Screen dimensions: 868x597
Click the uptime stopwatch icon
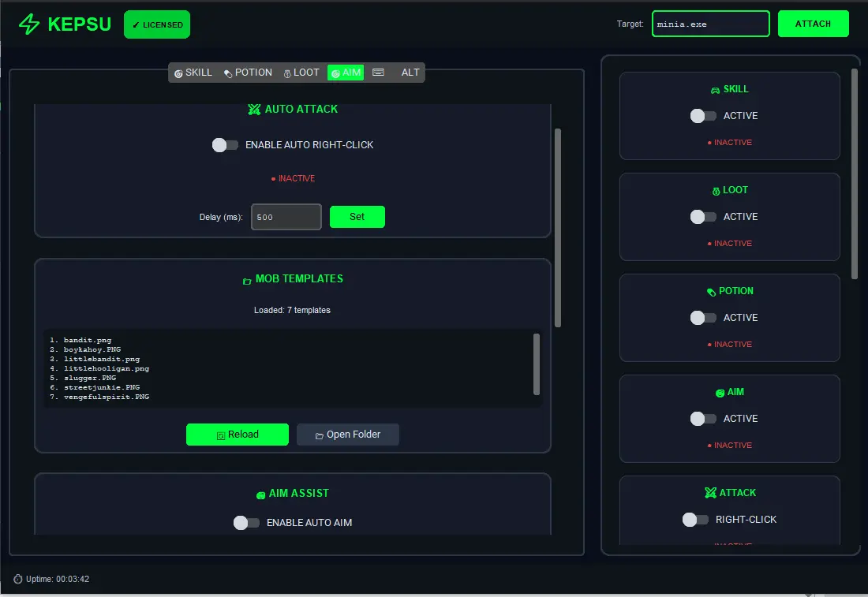[18, 579]
